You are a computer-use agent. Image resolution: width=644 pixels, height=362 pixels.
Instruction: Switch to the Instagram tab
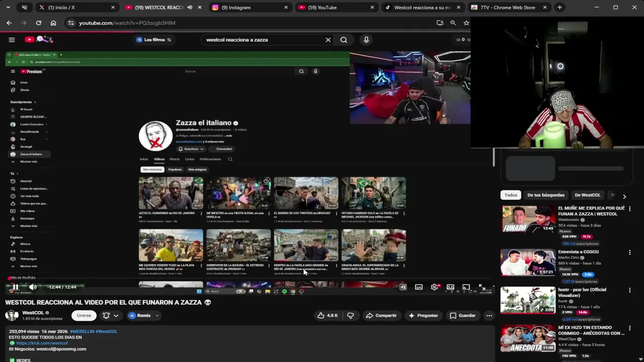(250, 8)
